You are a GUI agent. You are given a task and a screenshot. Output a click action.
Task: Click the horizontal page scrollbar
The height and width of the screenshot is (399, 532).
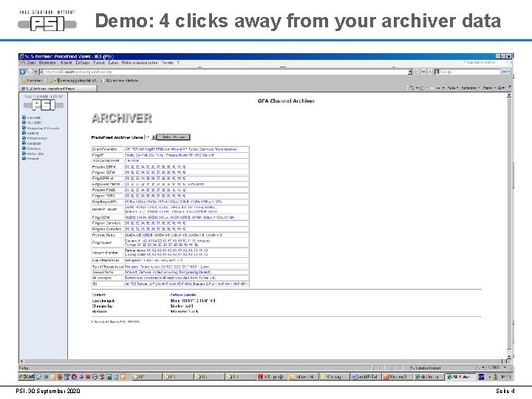point(263,361)
